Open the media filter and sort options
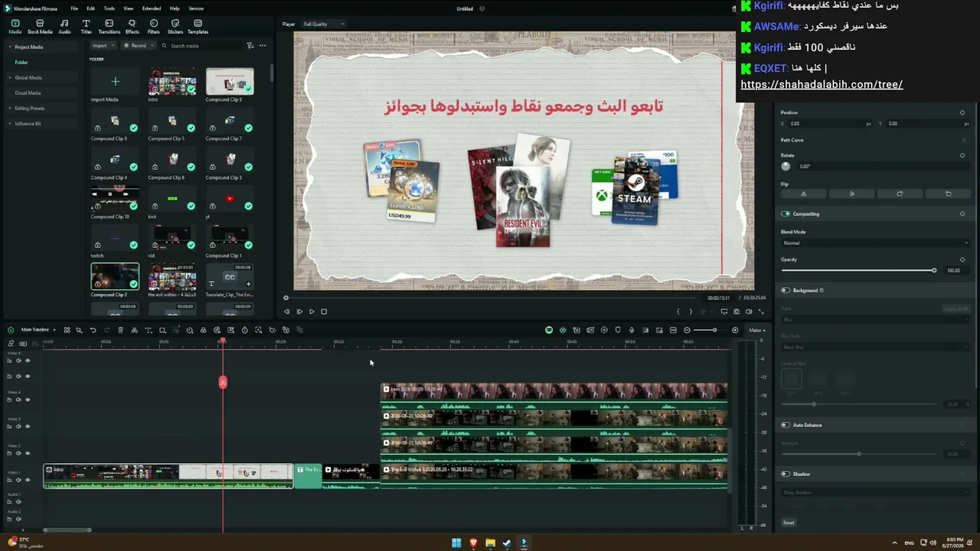Screen dimensions: 980x551 (x=250, y=46)
